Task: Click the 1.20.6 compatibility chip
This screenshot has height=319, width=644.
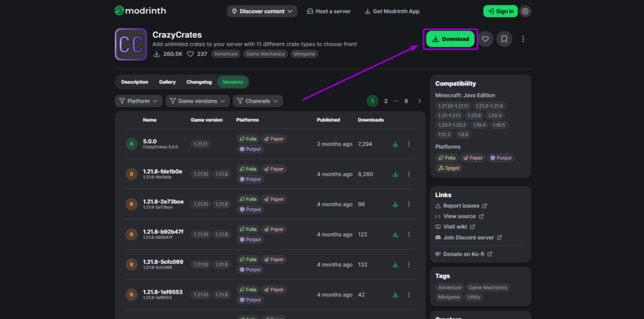Action: coord(473,116)
